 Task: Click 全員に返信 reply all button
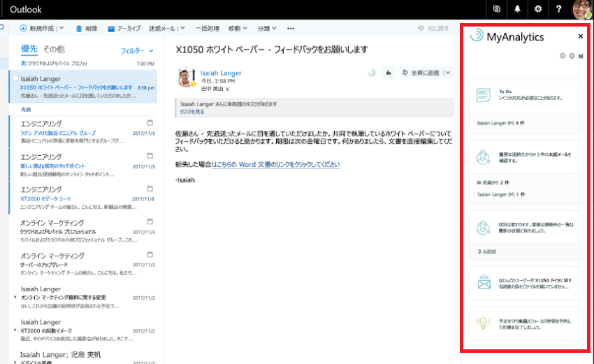pos(421,73)
